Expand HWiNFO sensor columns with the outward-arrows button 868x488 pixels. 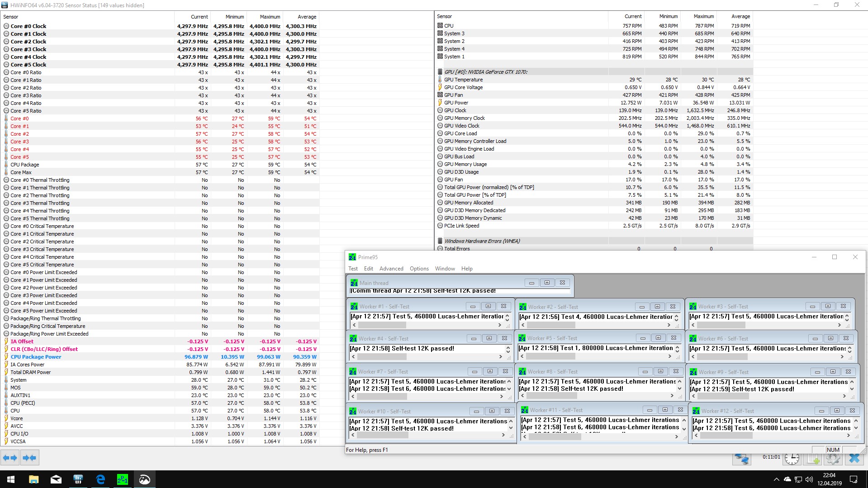pos(10,458)
